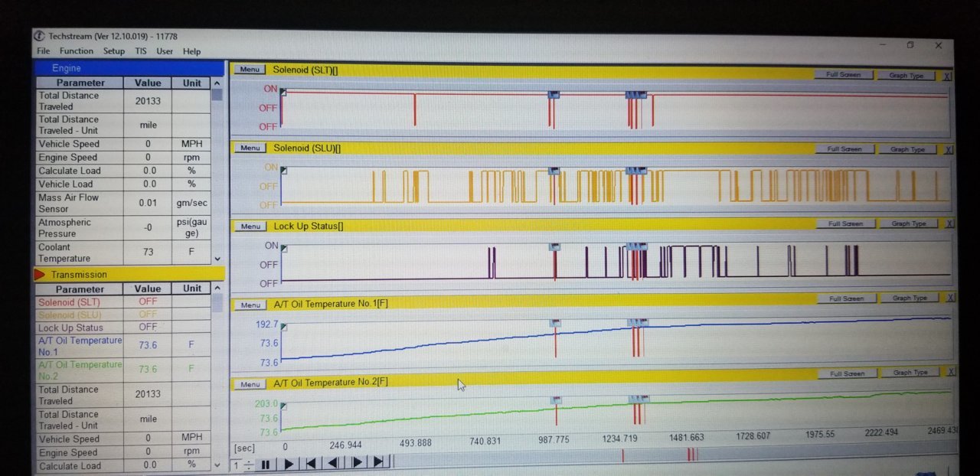980x476 pixels.
Task: Close the Solenoid (SLT) graph
Action: click(947, 76)
